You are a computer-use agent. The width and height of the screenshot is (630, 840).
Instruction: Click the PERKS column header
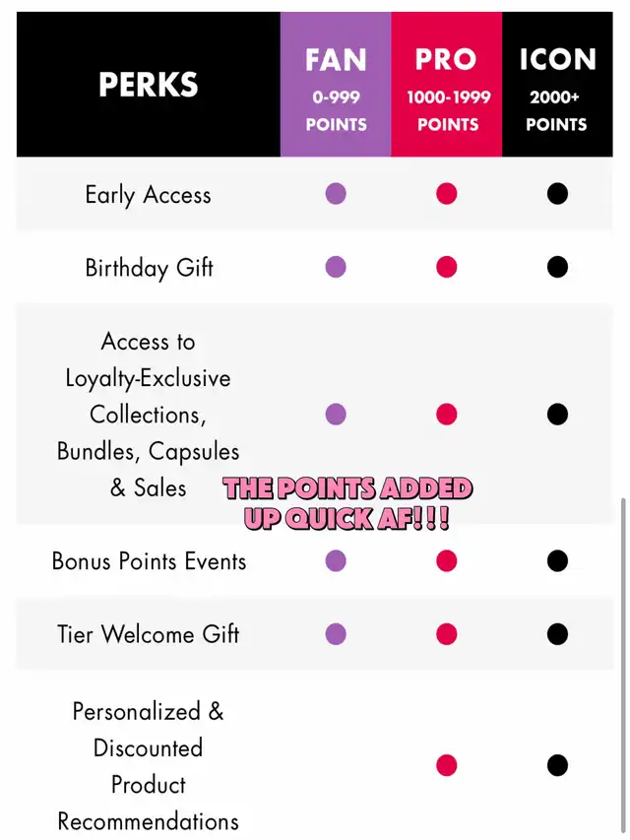[x=149, y=86]
